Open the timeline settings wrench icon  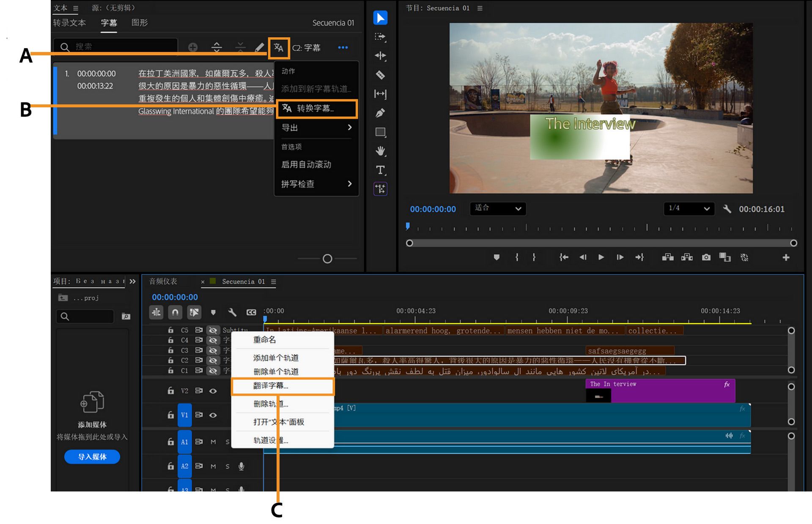[232, 312]
